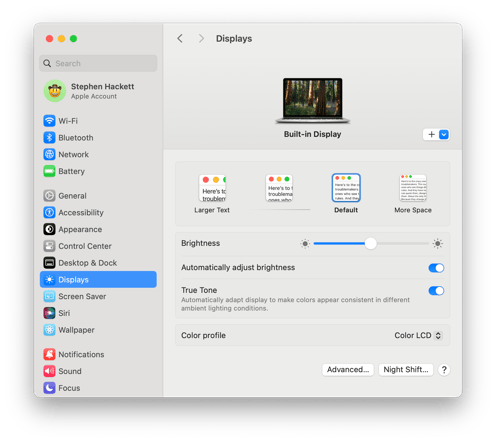Open Focus settings label
The image size is (496, 442).
pos(69,388)
